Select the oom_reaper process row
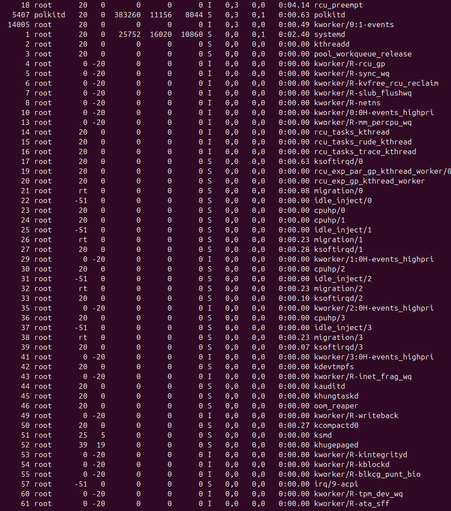Screen dimensions: 451x511 click(225, 406)
